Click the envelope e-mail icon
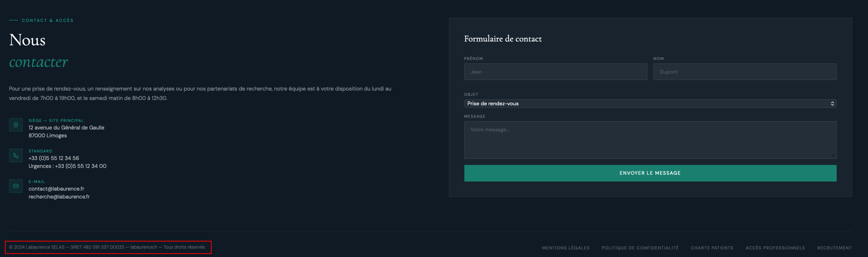The width and height of the screenshot is (868, 257). 16,186
